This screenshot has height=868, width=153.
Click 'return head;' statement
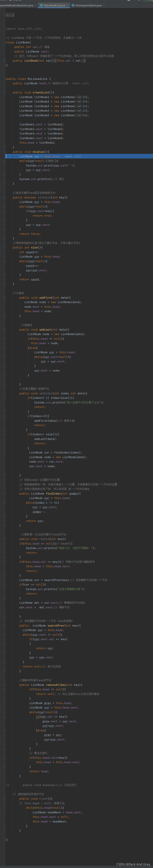pyautogui.click(x=39, y=771)
